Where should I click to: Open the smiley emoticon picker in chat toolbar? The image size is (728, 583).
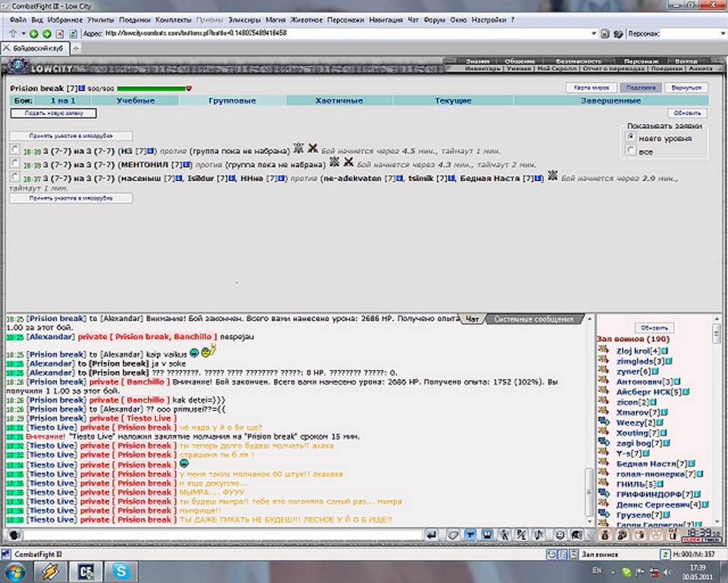(560, 535)
